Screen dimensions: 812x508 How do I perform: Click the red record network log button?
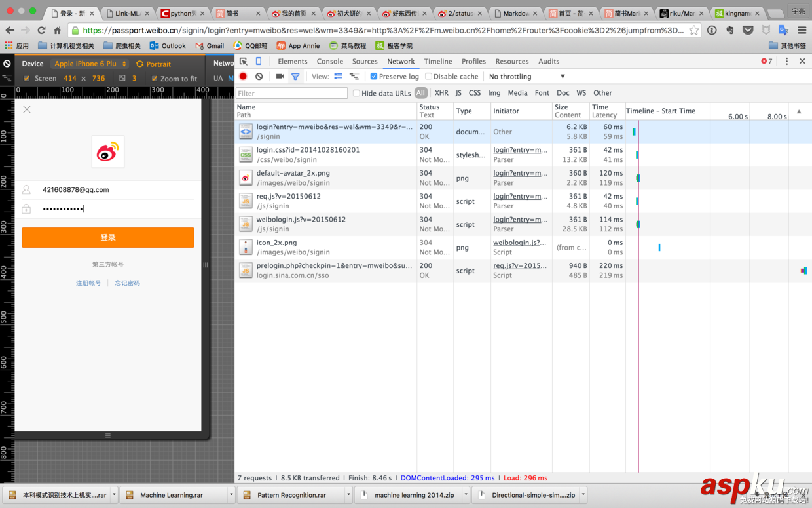click(243, 77)
